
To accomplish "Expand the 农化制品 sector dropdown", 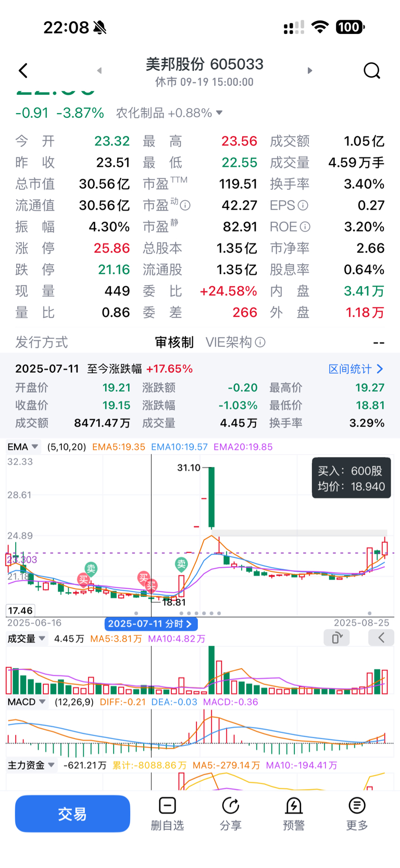I will (219, 113).
